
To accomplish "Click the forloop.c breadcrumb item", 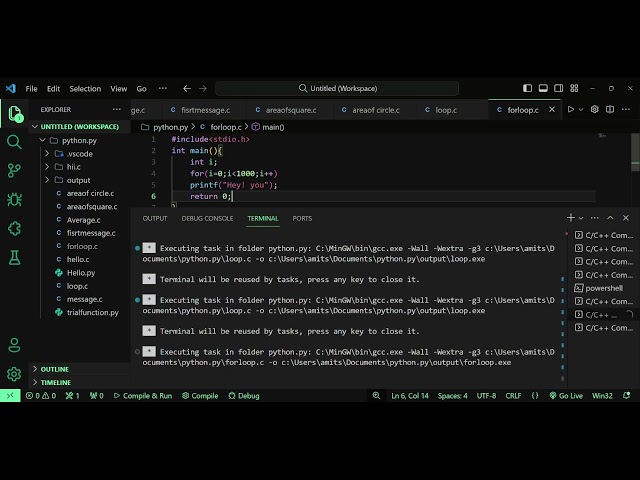I will coord(221,127).
